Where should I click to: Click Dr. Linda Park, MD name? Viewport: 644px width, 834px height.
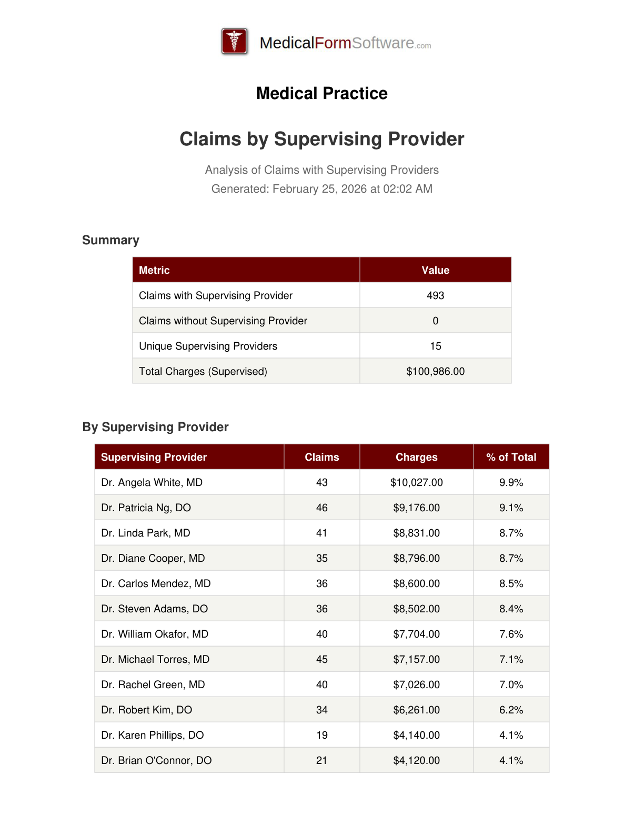click(x=146, y=533)
